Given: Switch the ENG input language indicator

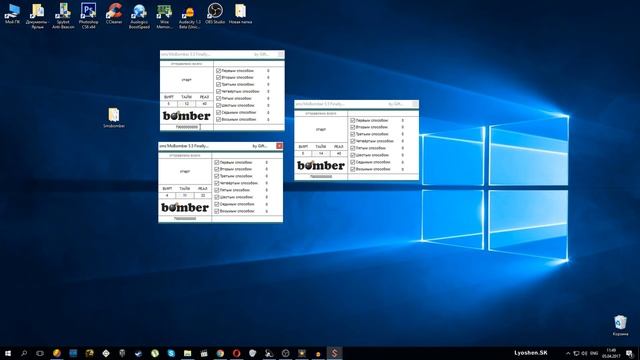Looking at the screenshot, I should pyautogui.click(x=594, y=353).
